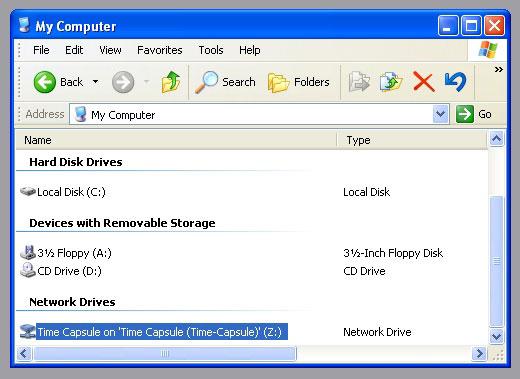Click the vertical scrollbar up arrow
Screen dimensions: 520x379
[496, 139]
